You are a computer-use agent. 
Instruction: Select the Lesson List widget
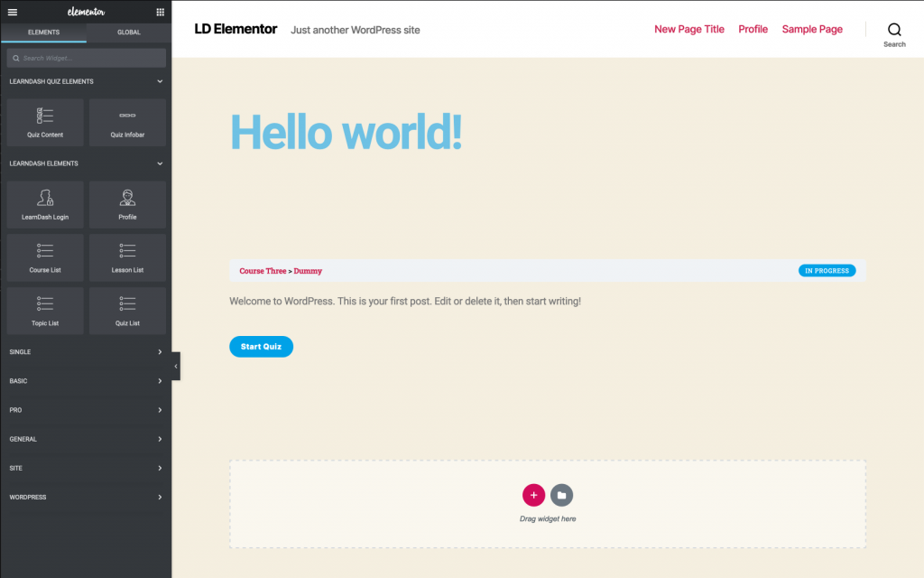(x=127, y=257)
